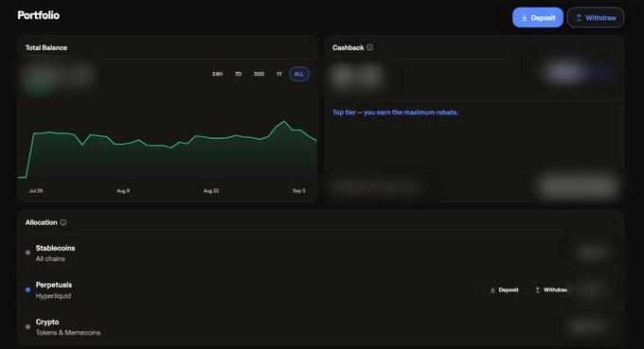Viewport: 644px width, 349px height.
Task: Click the blue dot beside Perpetuals
Action: (27, 289)
